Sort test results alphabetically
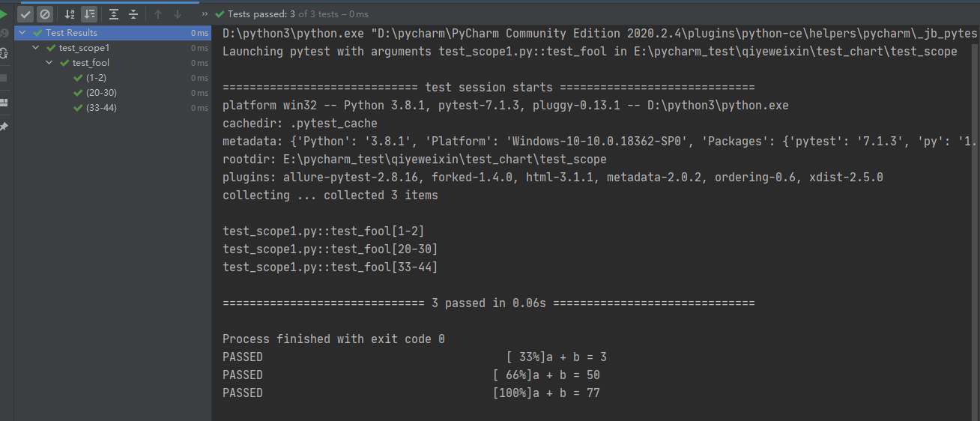 click(x=70, y=14)
